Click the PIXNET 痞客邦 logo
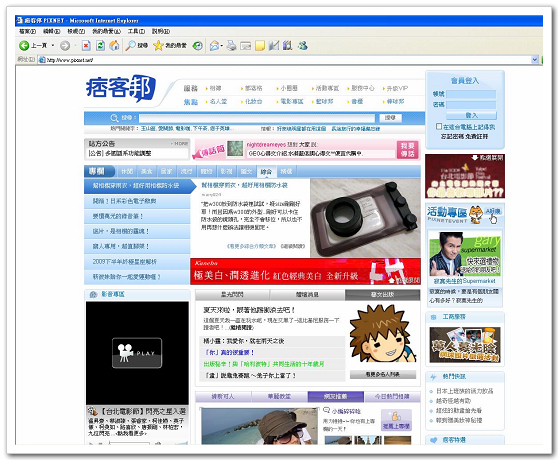 [120, 88]
